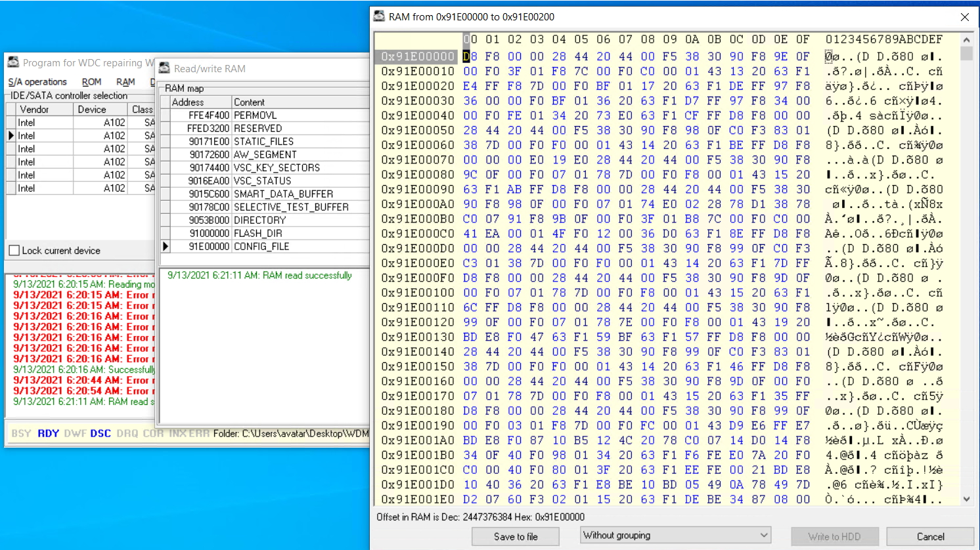Click address 0x91E00000 row label
The width and height of the screenshot is (980, 550).
(418, 56)
